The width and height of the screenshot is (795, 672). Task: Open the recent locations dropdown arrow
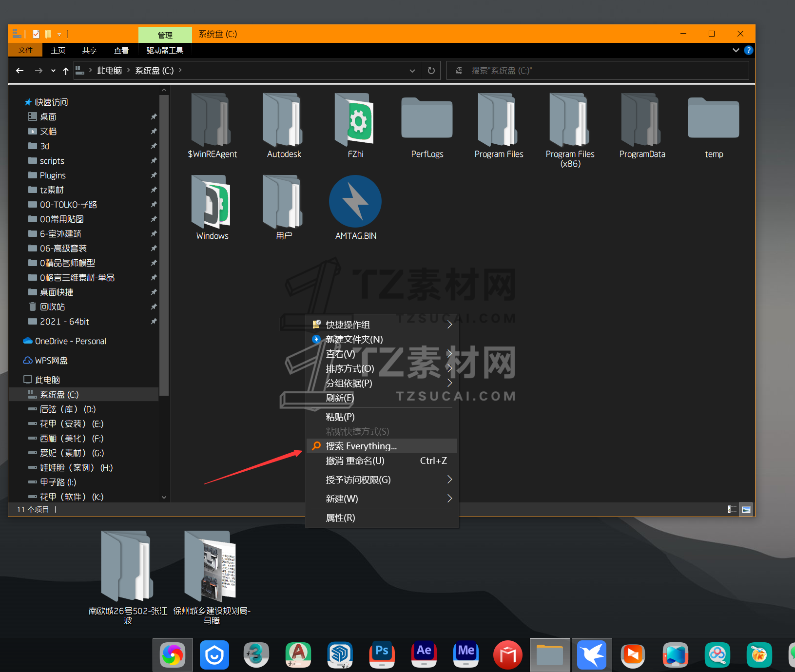click(53, 71)
